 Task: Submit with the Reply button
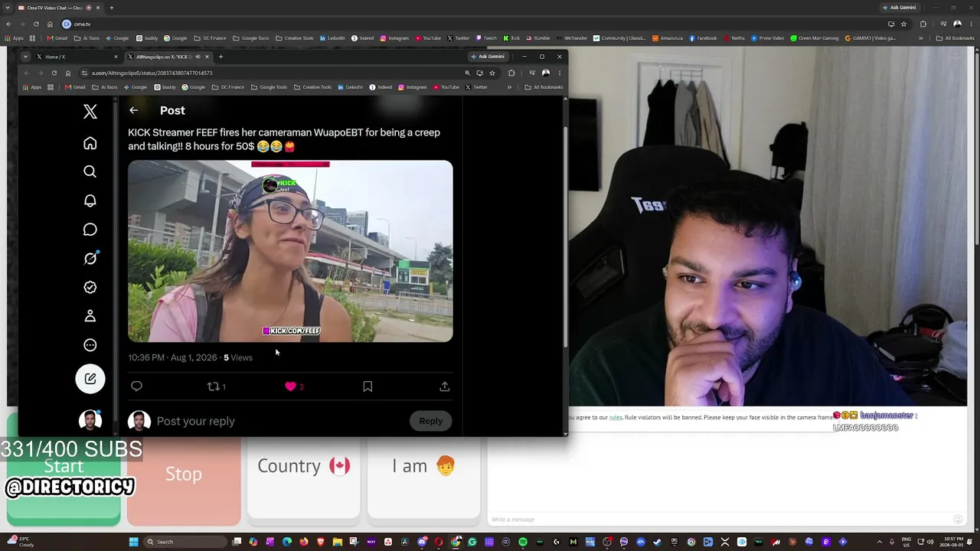coord(430,421)
